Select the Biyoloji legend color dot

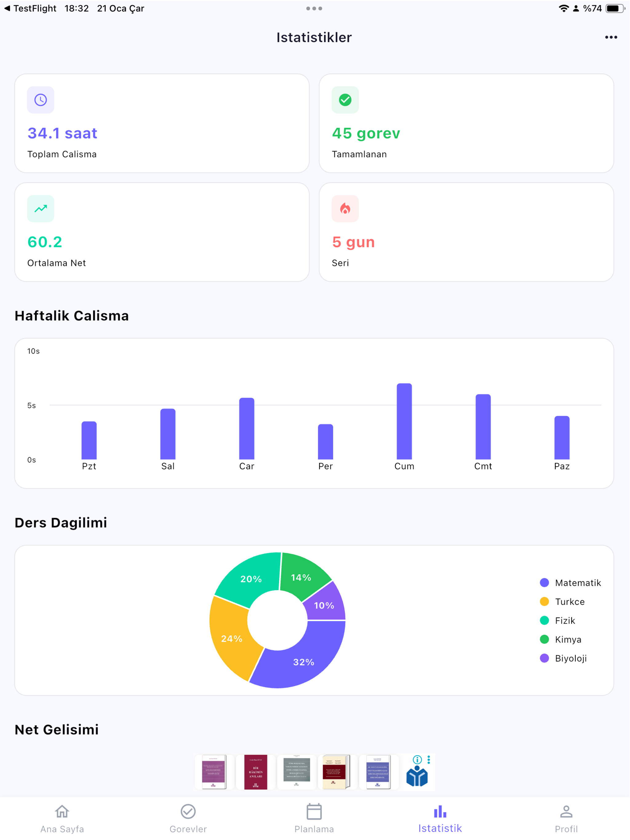click(544, 658)
